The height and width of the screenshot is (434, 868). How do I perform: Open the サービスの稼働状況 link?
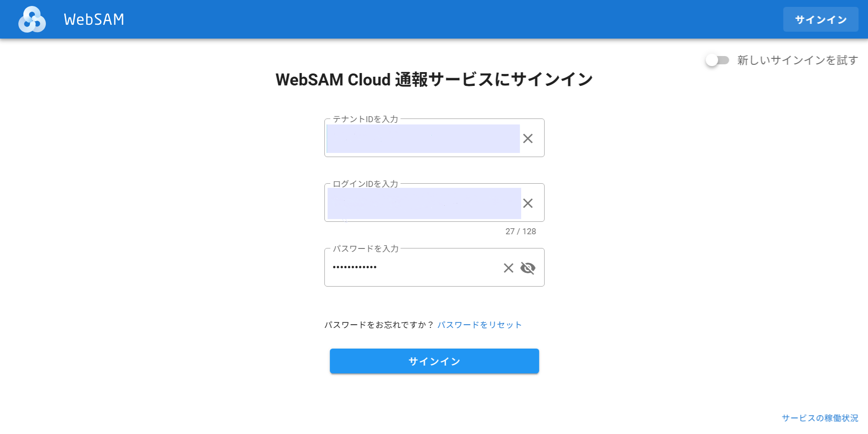click(820, 418)
